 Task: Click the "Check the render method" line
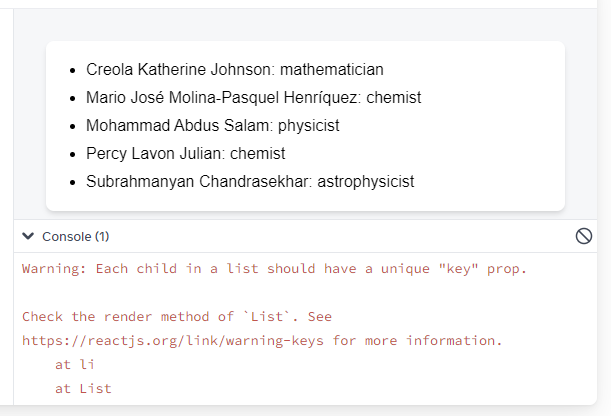click(x=177, y=316)
